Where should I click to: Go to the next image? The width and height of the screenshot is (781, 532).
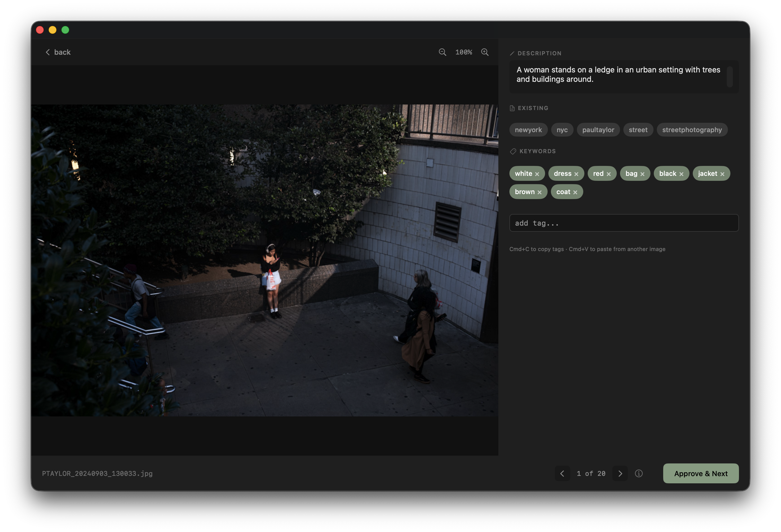point(620,474)
